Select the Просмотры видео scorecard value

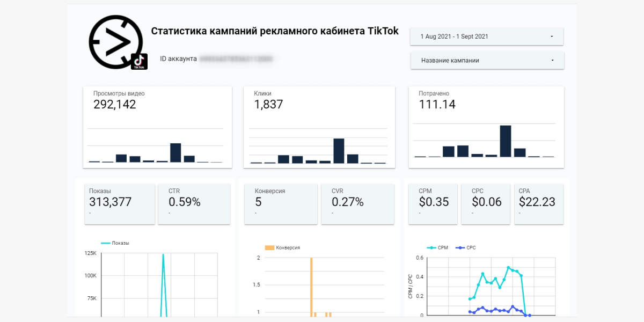115,105
